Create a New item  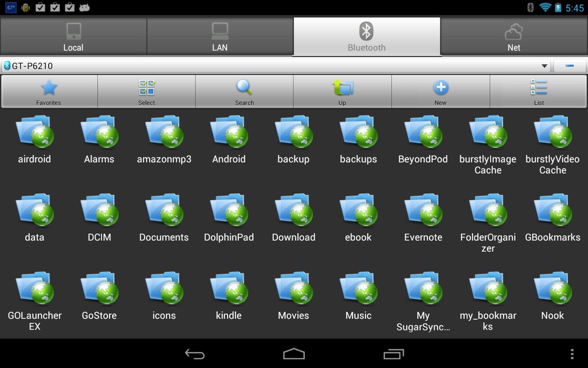click(440, 91)
